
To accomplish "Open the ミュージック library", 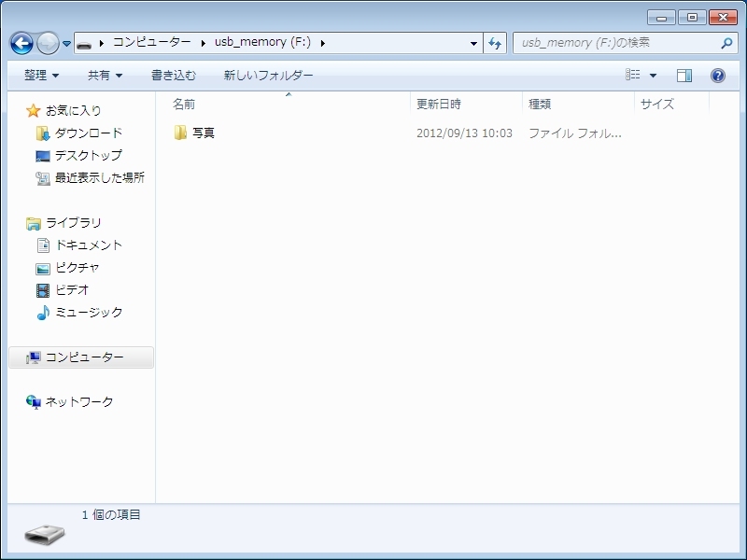I will pos(89,312).
